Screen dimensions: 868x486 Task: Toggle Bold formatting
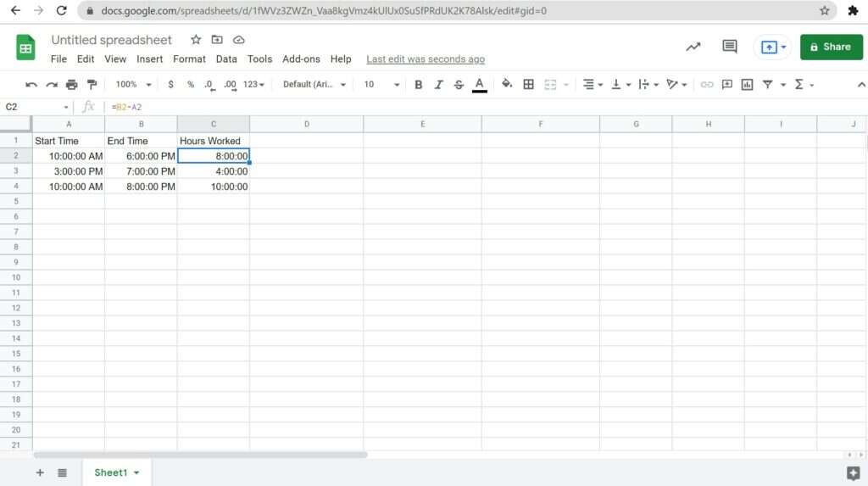coord(418,85)
